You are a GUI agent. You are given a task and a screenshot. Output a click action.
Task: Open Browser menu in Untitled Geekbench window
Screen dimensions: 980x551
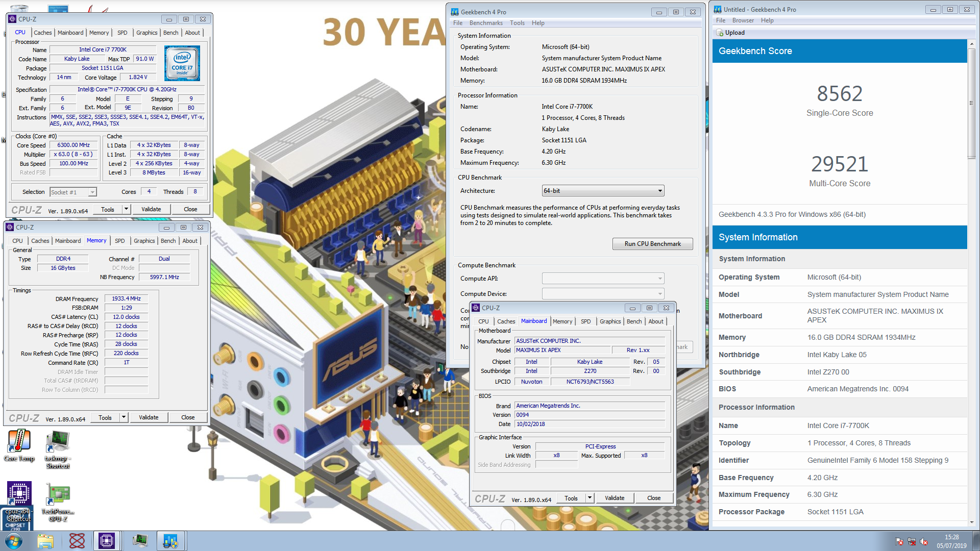(x=743, y=20)
